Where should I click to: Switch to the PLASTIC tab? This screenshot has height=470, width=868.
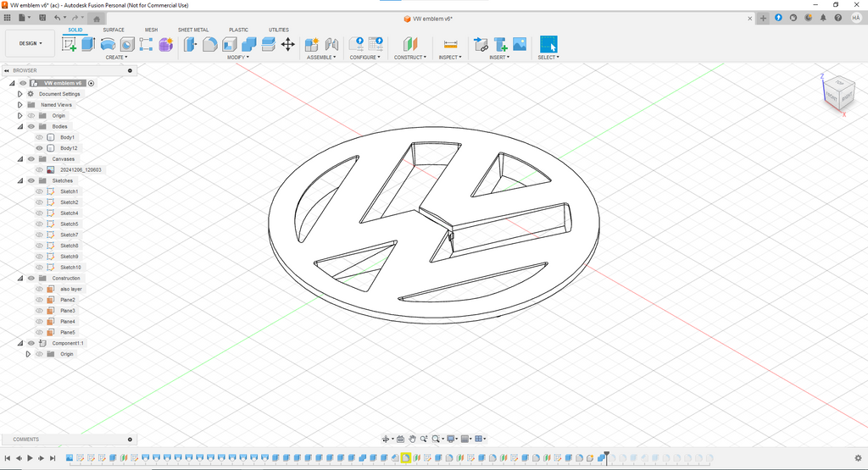(x=238, y=30)
